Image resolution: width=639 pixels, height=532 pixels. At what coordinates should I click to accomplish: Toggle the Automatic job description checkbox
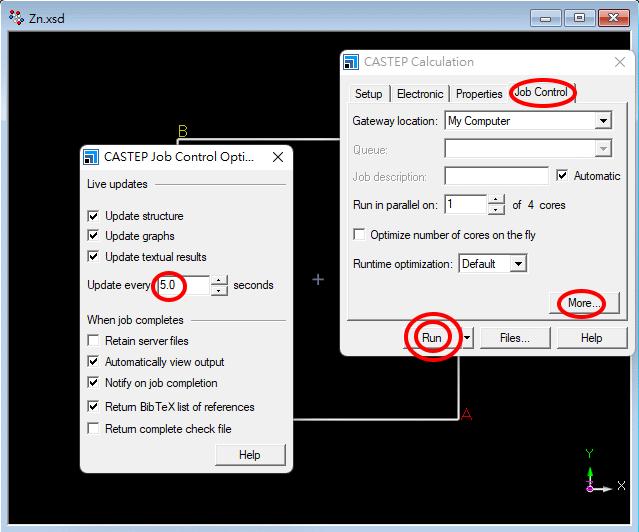[562, 176]
